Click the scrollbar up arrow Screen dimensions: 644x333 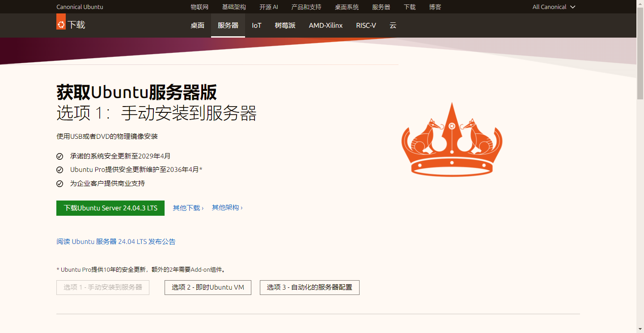pyautogui.click(x=640, y=4)
